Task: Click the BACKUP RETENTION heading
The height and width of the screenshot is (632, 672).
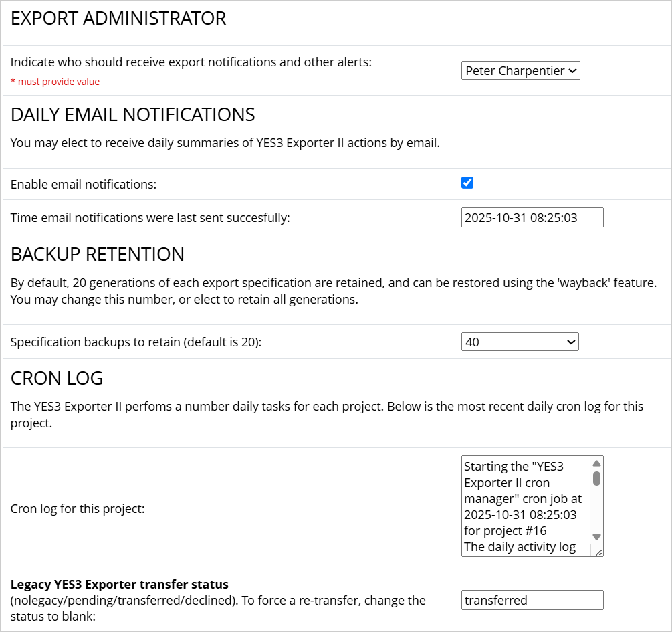Action: (98, 254)
